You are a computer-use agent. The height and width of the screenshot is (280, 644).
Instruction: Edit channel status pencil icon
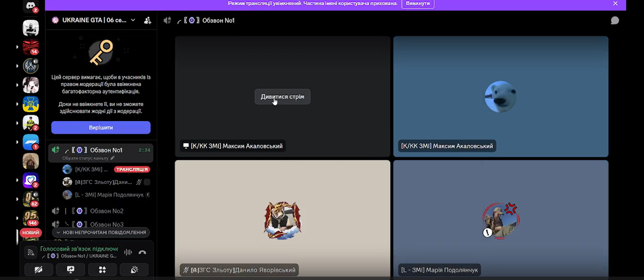click(x=113, y=158)
